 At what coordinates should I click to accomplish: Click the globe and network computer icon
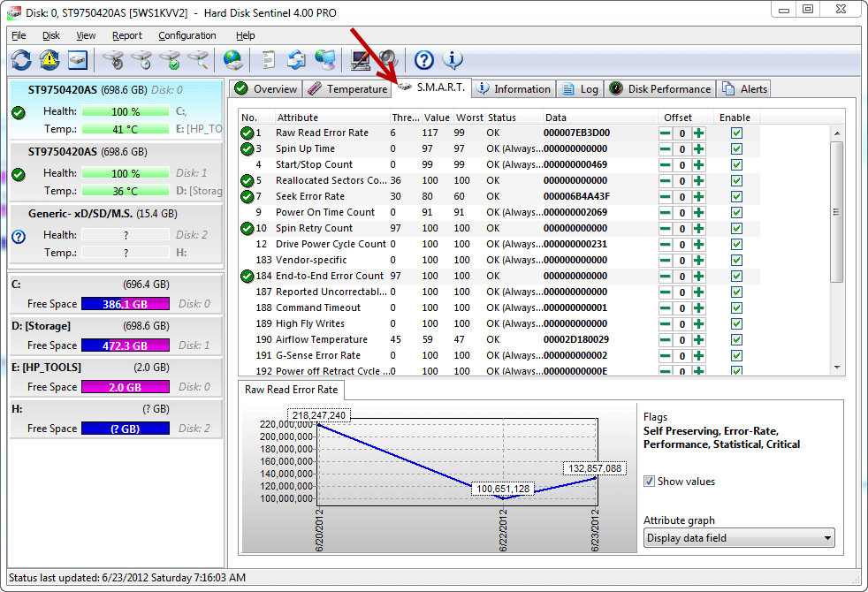click(x=325, y=60)
